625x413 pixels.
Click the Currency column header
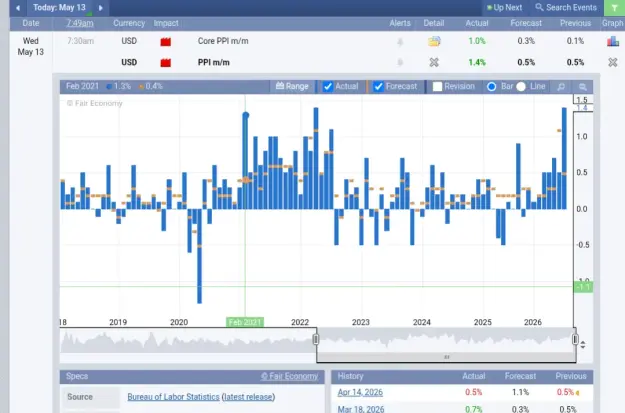click(x=129, y=23)
